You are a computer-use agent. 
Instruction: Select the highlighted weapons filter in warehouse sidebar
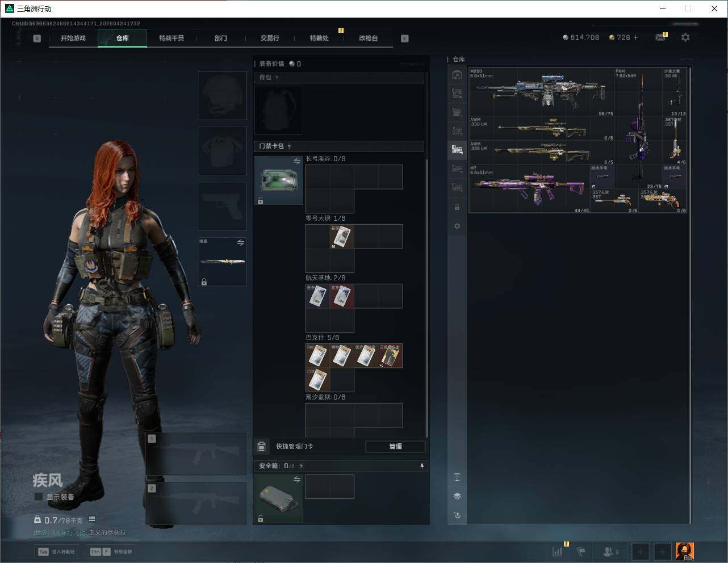point(457,150)
